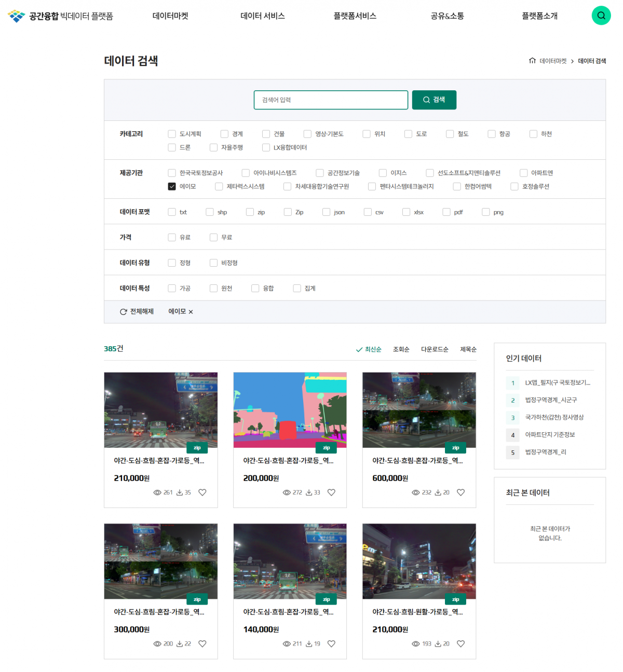This screenshot has height=672, width=623.
Task: Tick the json data format checkbox
Action: [326, 212]
